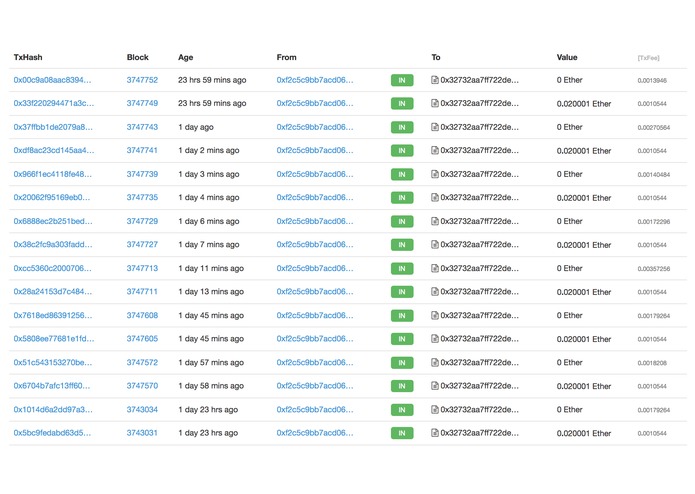View block 3747608 details
The width and height of the screenshot is (695, 494).
[142, 315]
